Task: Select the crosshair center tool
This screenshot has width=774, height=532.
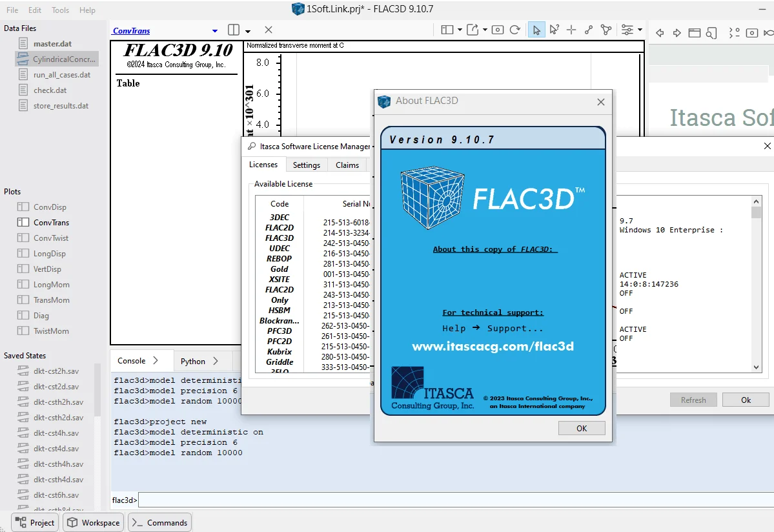Action: coord(571,30)
